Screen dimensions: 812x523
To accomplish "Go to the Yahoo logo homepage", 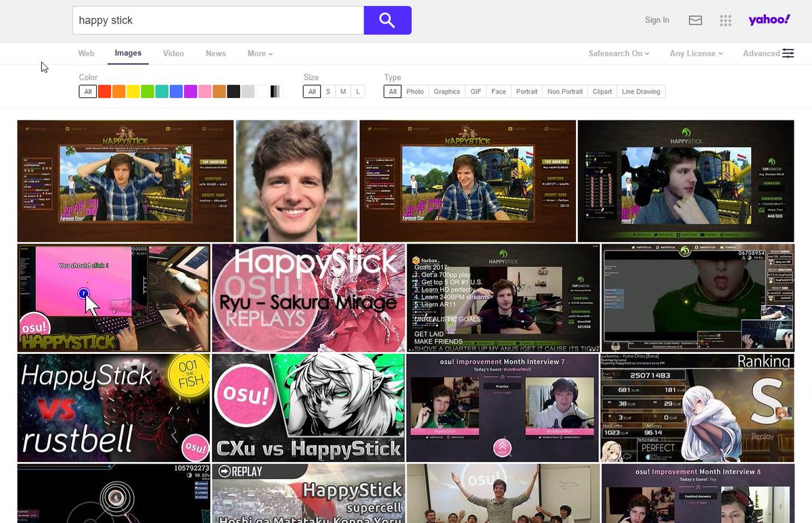I will [769, 20].
